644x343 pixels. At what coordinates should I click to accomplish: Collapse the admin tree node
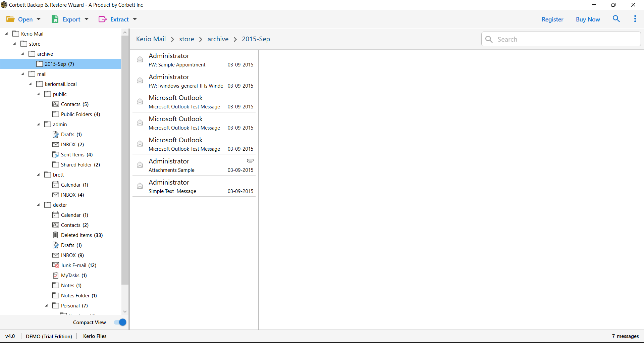coord(39,124)
